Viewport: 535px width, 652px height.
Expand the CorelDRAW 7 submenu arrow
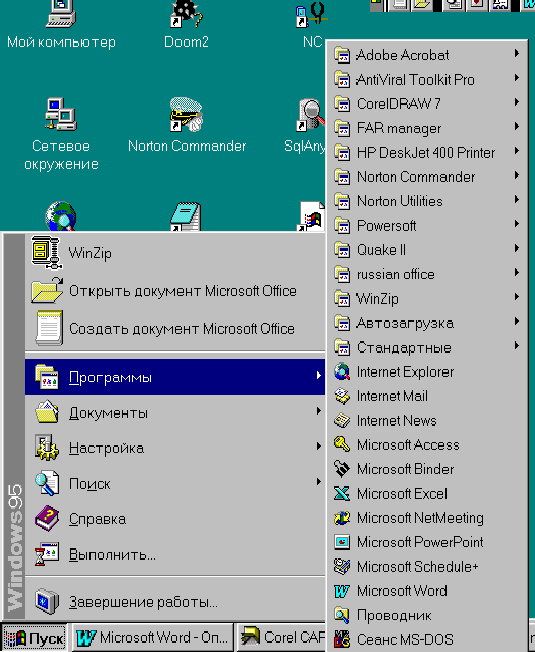coord(517,102)
